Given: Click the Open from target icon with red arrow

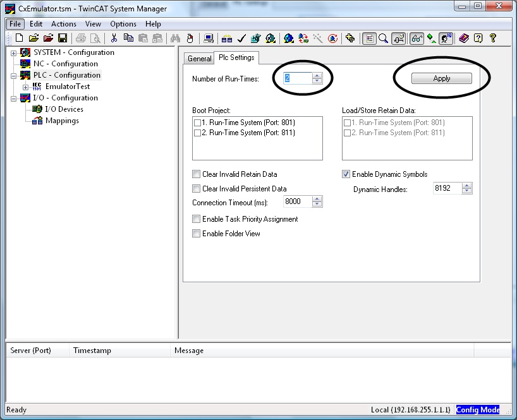Looking at the screenshot, I should (48, 39).
